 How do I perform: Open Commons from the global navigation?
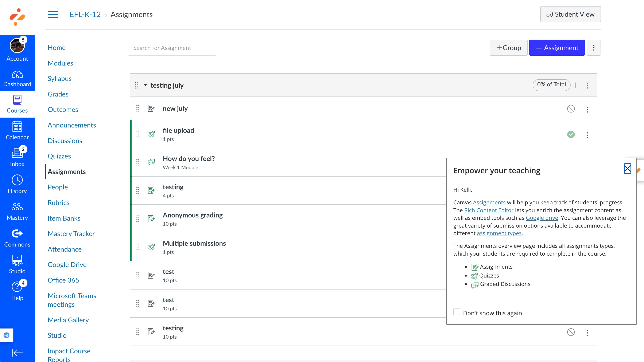click(17, 238)
